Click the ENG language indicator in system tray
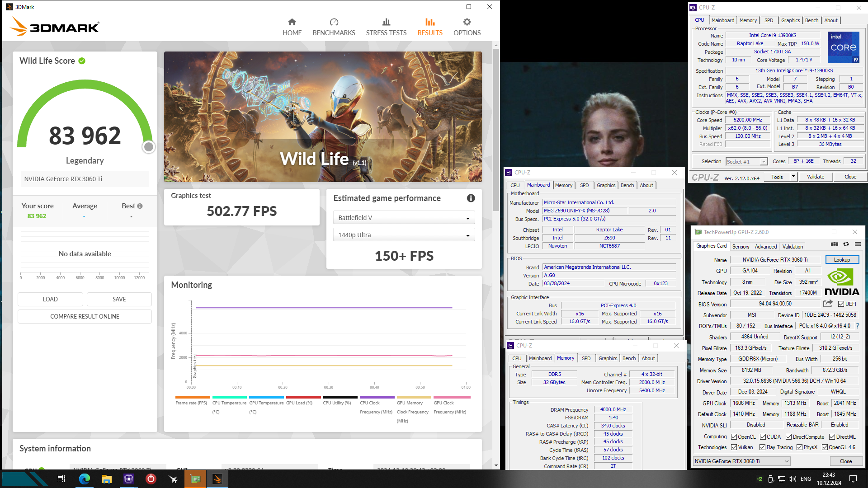The height and width of the screenshot is (488, 868). [x=806, y=479]
